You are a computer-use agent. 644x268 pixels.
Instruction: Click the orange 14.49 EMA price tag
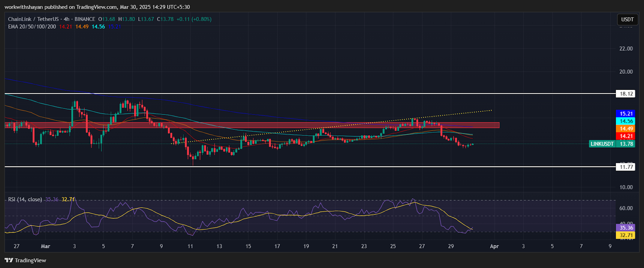(x=626, y=129)
